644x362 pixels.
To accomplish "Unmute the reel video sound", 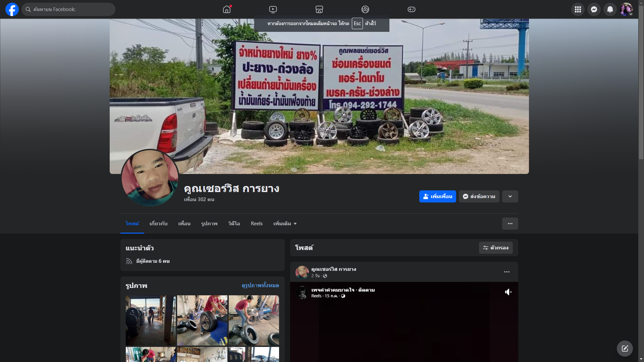I will (x=508, y=292).
